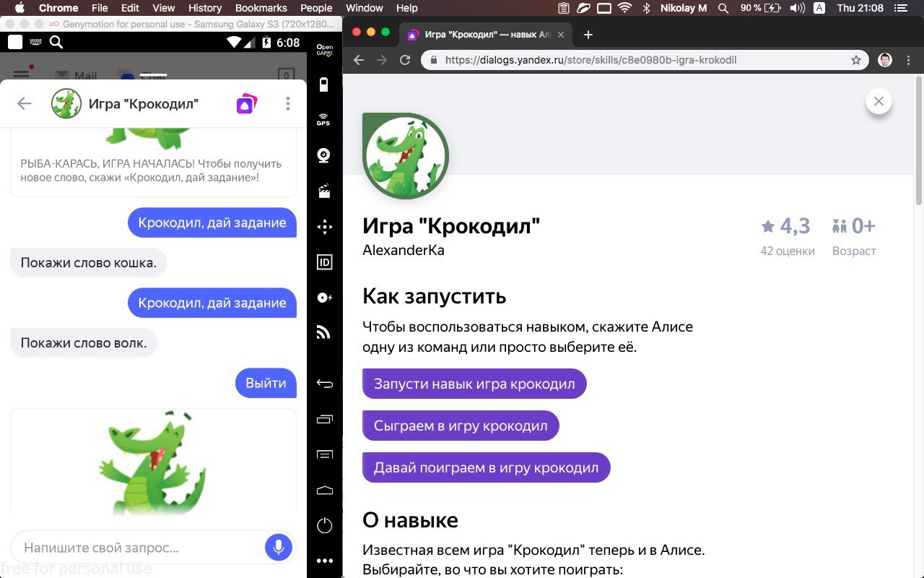Open the three-dot menu in chat header
The height and width of the screenshot is (578, 924).
(x=288, y=103)
